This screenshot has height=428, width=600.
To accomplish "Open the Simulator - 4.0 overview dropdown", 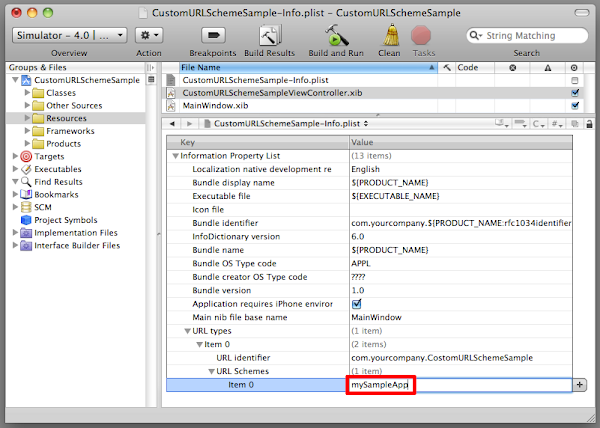I will click(x=69, y=36).
